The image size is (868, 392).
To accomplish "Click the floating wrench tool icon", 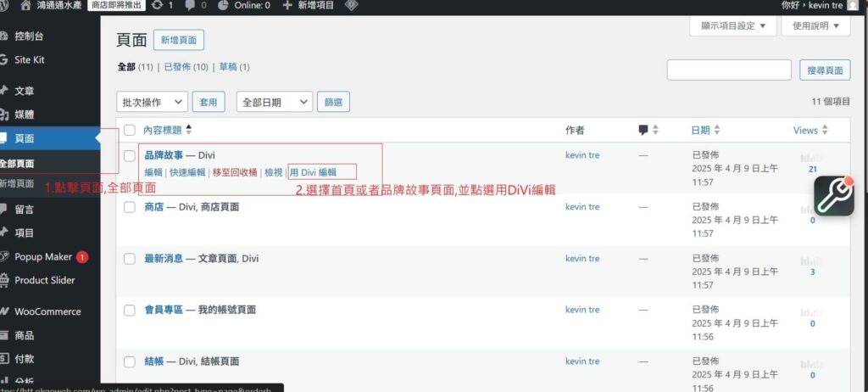I will [834, 196].
